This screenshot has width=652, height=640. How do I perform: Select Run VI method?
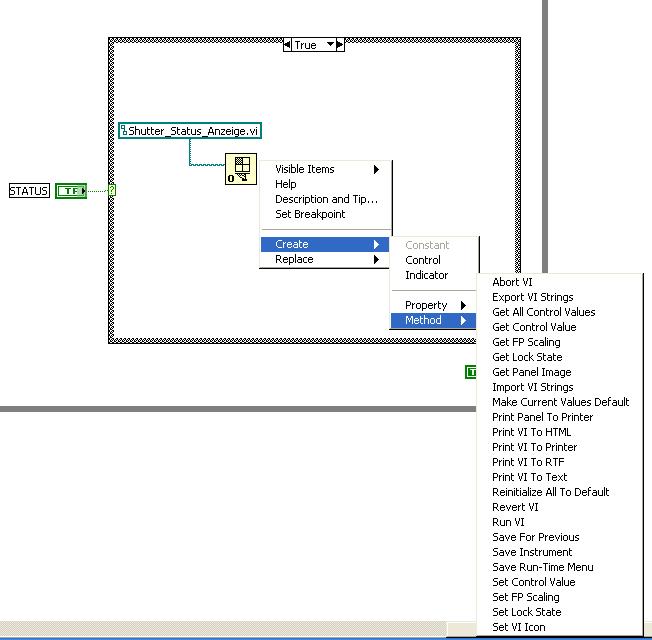point(508,522)
